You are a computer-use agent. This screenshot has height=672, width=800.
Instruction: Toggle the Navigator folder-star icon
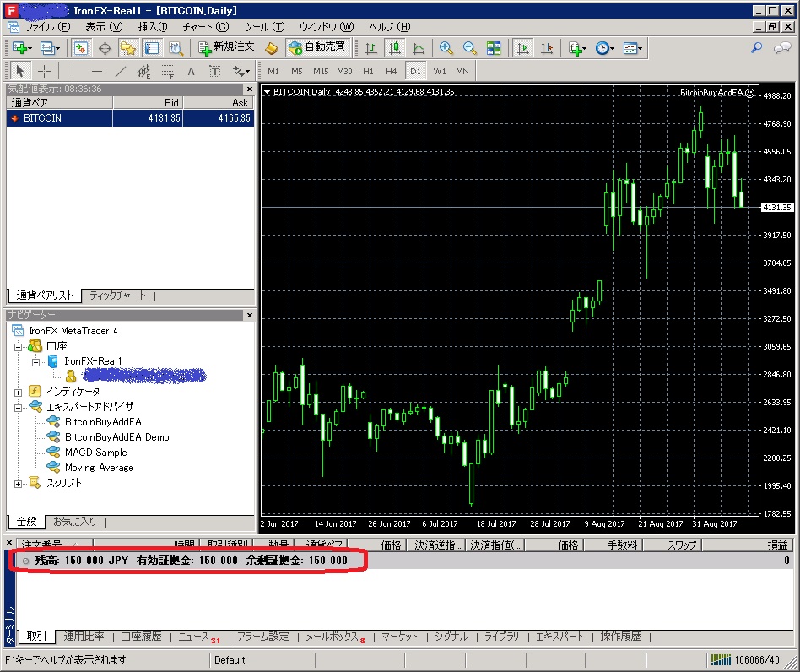pyautogui.click(x=128, y=48)
